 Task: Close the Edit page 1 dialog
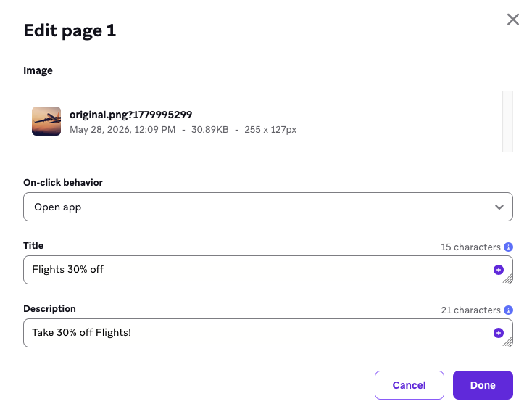pyautogui.click(x=512, y=20)
